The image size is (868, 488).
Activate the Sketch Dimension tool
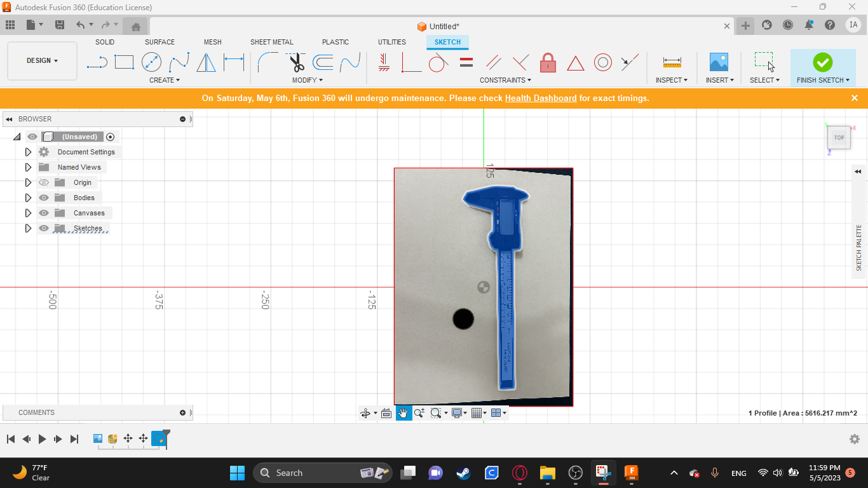(234, 62)
